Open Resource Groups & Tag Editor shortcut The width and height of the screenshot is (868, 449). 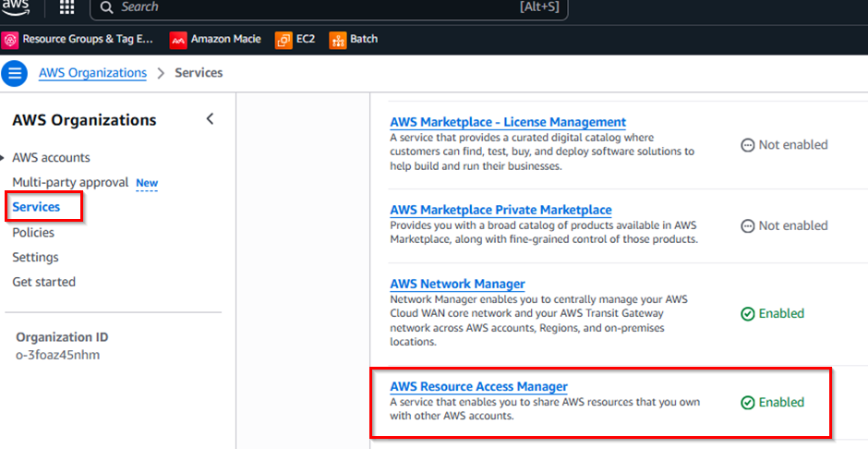coord(88,40)
